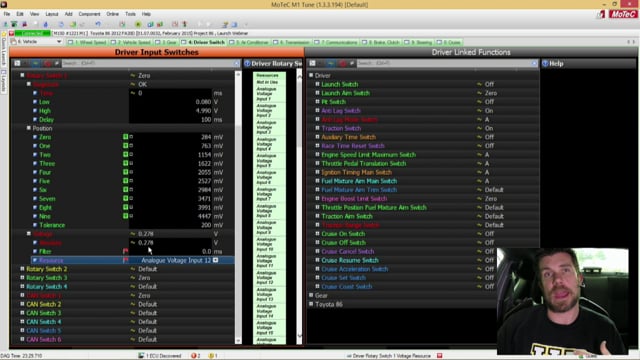Click the red error count icon in status bar
This screenshot has width=640, height=360.
click(193, 356)
